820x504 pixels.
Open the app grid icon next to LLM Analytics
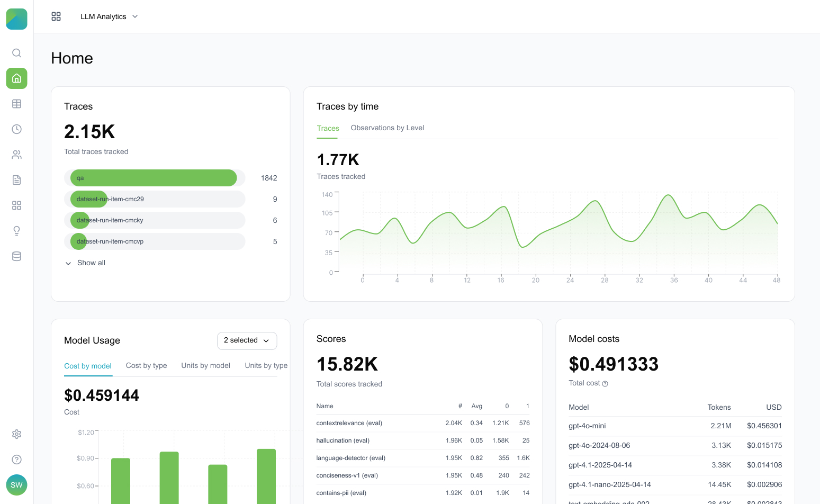[56, 16]
